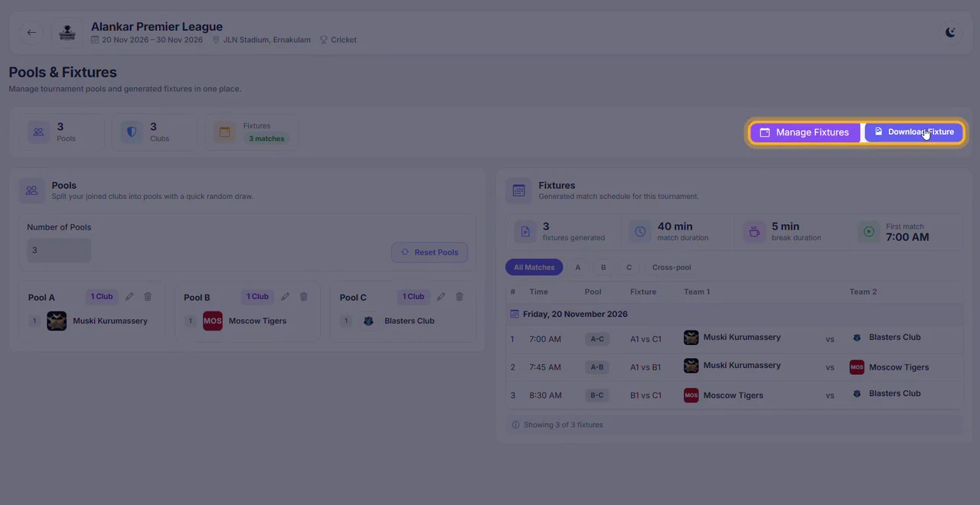980x505 pixels.
Task: Click the 8:30 AM fixture time cell
Action: pyautogui.click(x=545, y=396)
